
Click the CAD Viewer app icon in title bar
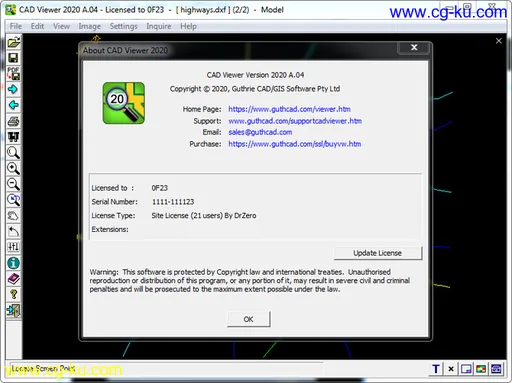point(11,10)
